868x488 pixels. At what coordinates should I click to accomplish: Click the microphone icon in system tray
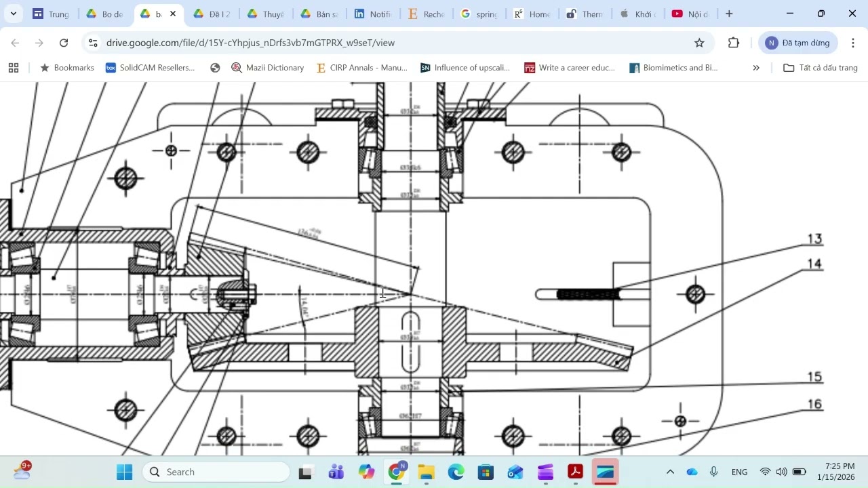tap(714, 472)
